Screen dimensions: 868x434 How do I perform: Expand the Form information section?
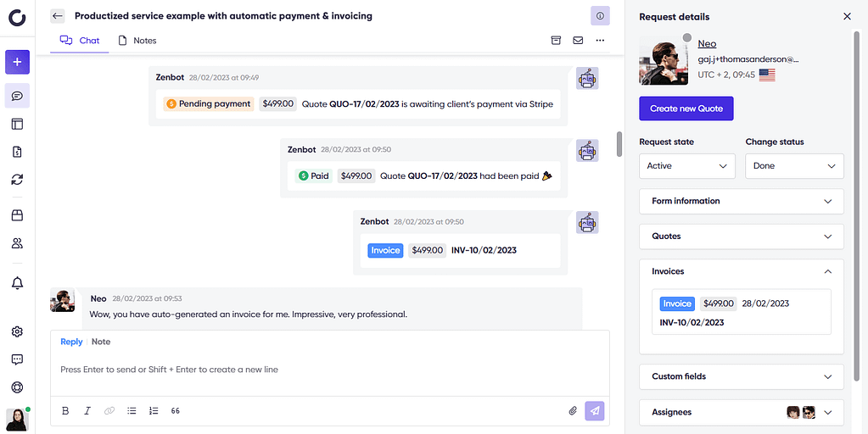click(742, 201)
